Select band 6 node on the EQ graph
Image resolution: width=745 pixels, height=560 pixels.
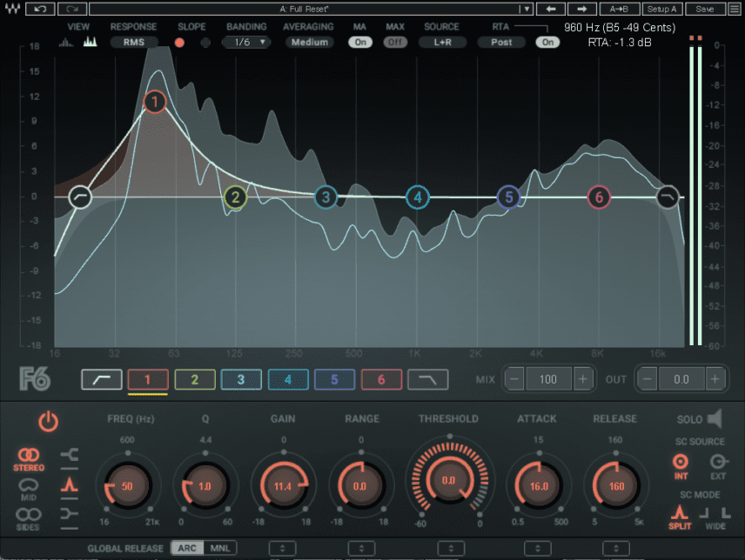599,197
